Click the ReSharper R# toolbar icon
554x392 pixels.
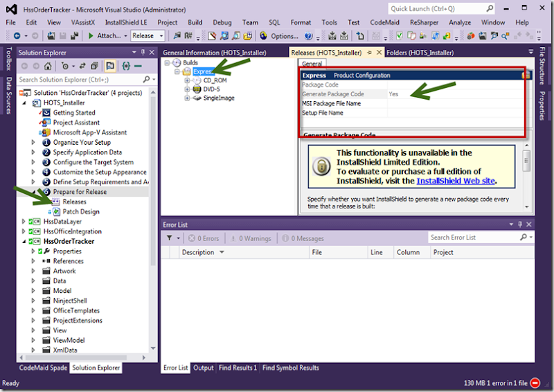click(x=188, y=36)
